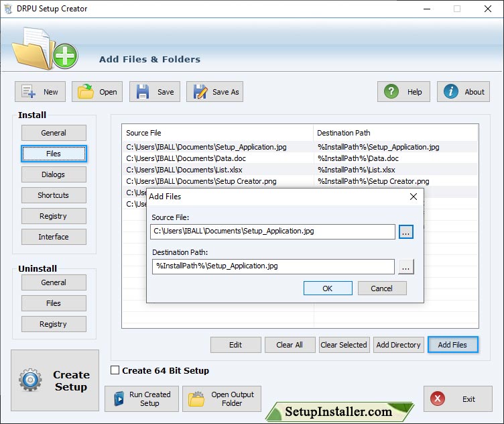Enable Create 64 Bit Setup checkbox
This screenshot has height=424, width=504.
115,370
